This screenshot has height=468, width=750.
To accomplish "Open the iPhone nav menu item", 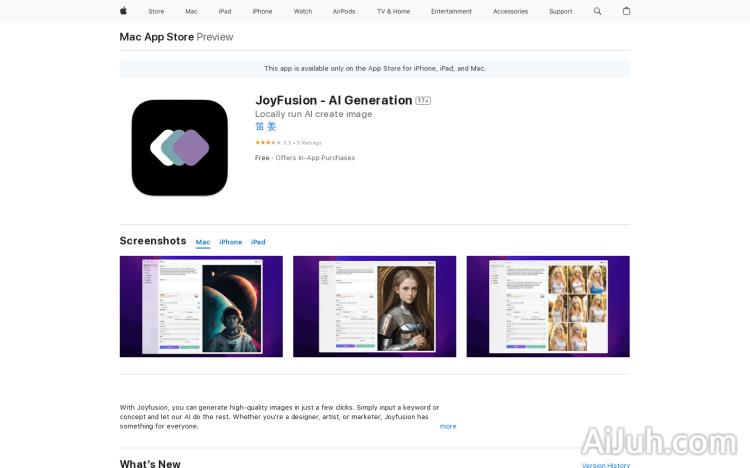I will (262, 11).
